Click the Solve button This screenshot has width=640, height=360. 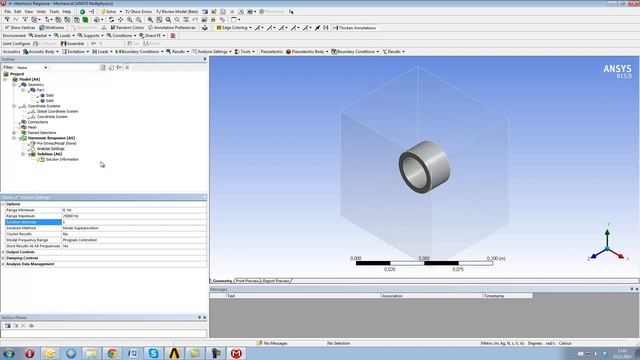[108, 12]
